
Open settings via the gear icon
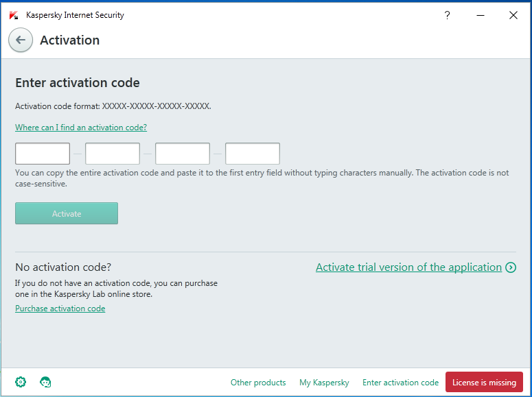coord(21,382)
